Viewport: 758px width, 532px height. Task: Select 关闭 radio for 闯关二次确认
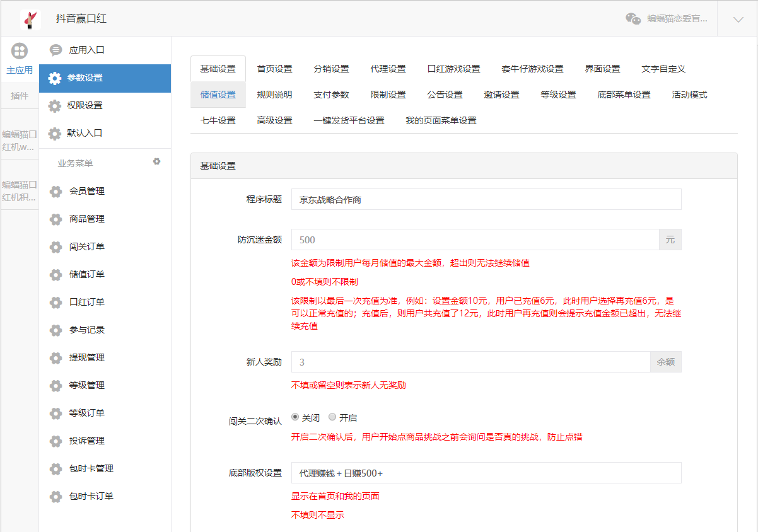click(295, 417)
